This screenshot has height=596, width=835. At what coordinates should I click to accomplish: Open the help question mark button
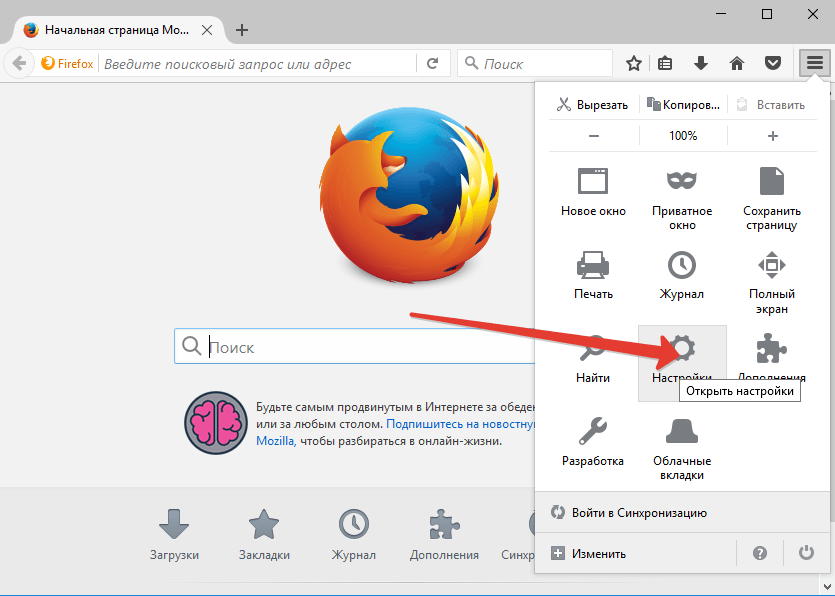pyautogui.click(x=760, y=553)
